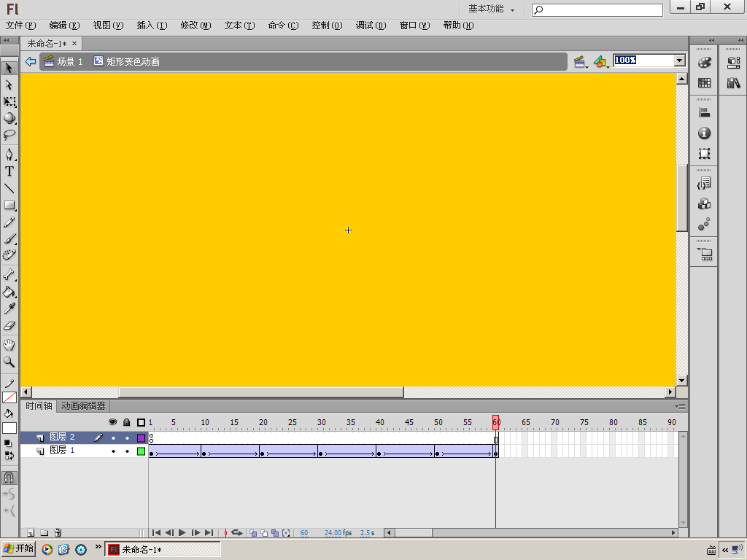Select the Eyedropper tool
Screen dimensions: 747x560
coord(9,309)
